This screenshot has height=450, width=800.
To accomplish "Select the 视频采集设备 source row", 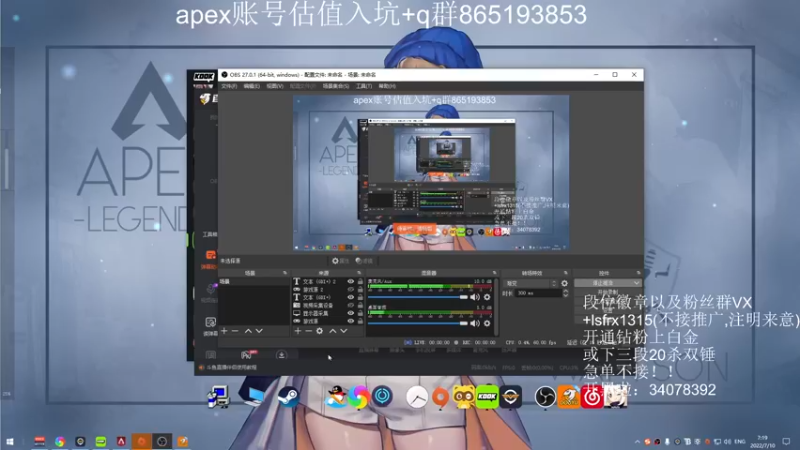I will pyautogui.click(x=328, y=305).
